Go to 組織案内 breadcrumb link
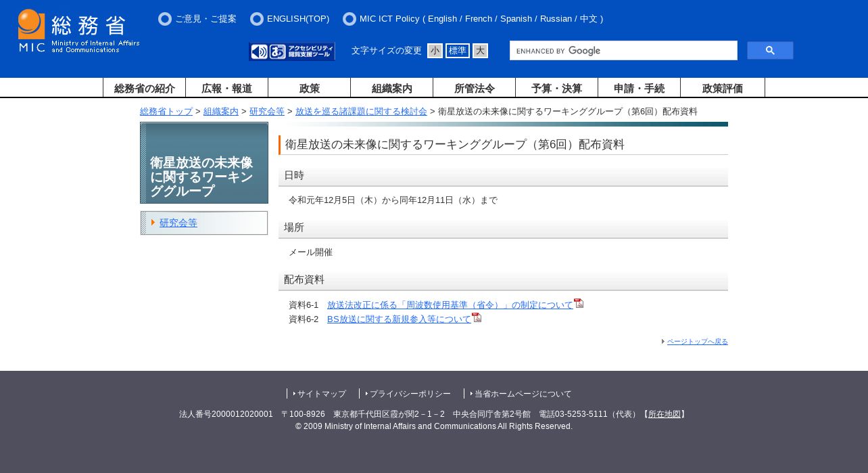This screenshot has width=868, height=473. (221, 112)
